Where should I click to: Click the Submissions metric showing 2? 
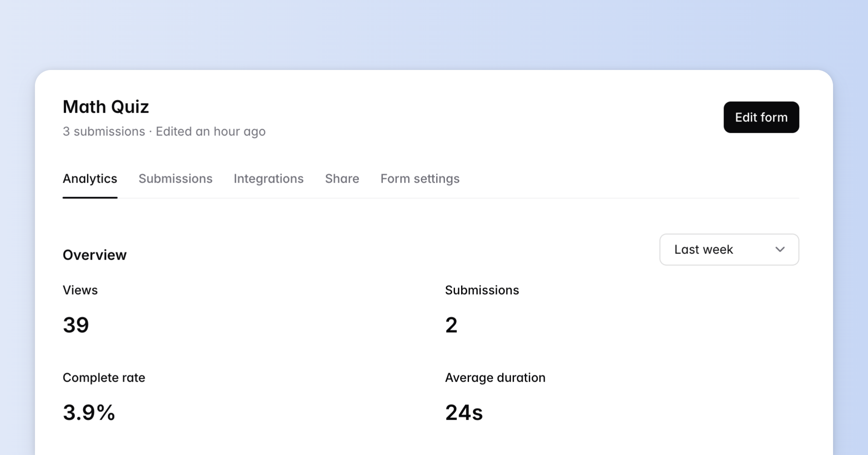(x=451, y=324)
